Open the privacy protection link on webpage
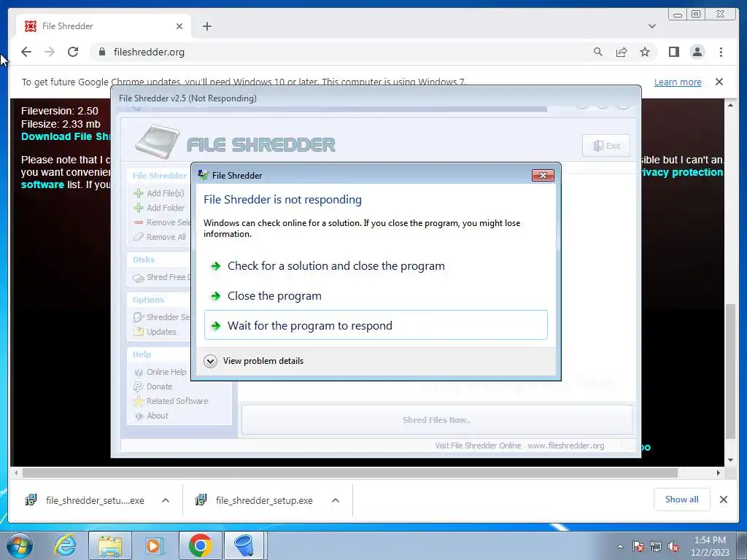747x560 pixels. 682,172
